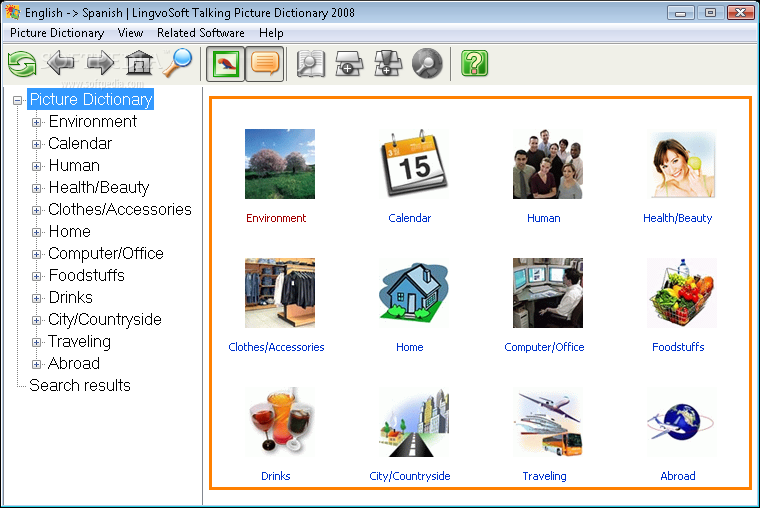Click the Computer/Office workstation picture

[x=548, y=293]
